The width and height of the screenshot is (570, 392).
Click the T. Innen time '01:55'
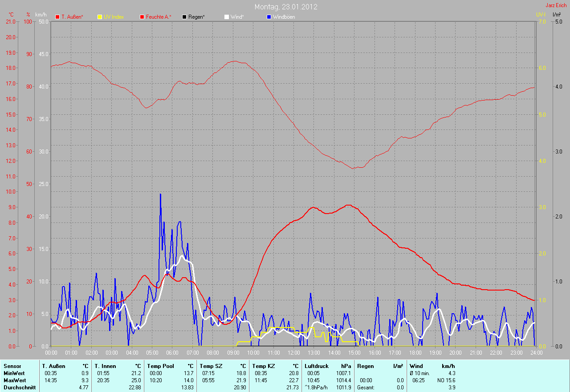(104, 373)
